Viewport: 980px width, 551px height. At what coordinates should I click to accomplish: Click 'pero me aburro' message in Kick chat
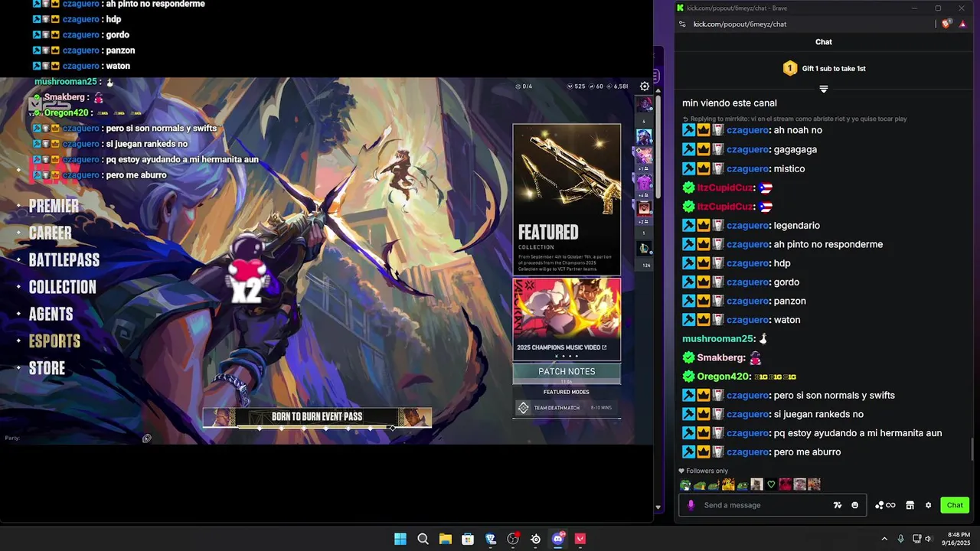807,452
